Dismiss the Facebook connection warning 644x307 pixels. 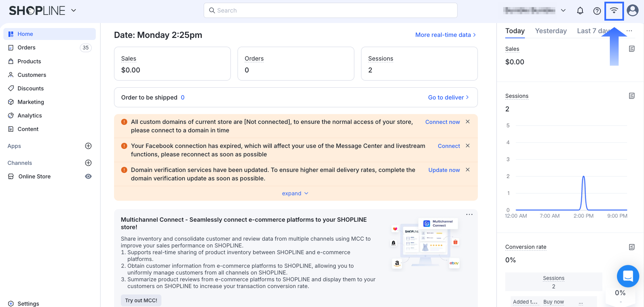(468, 146)
